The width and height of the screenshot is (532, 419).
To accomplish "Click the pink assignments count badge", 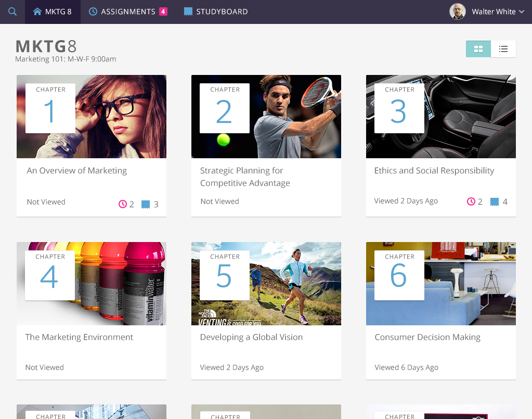I will pos(163,11).
